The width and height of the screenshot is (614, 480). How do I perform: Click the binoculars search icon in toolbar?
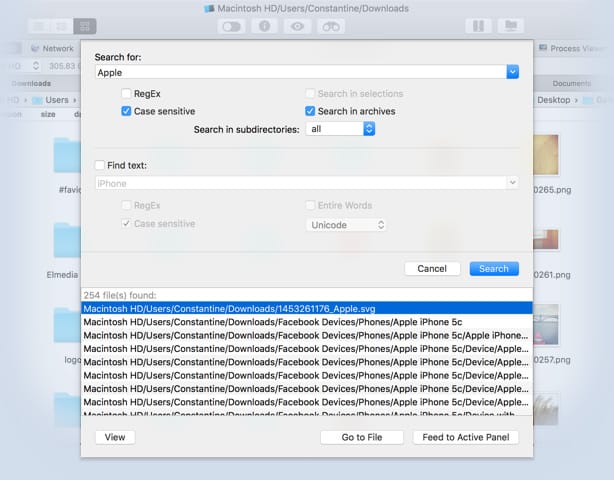coord(328,26)
